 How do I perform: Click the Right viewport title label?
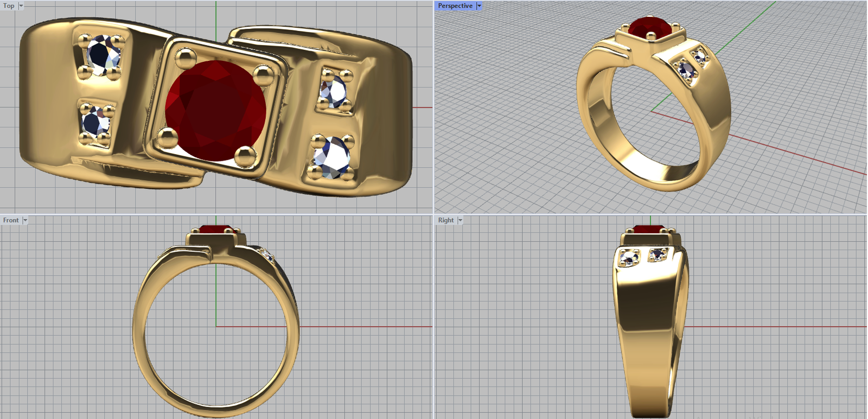[x=445, y=220]
